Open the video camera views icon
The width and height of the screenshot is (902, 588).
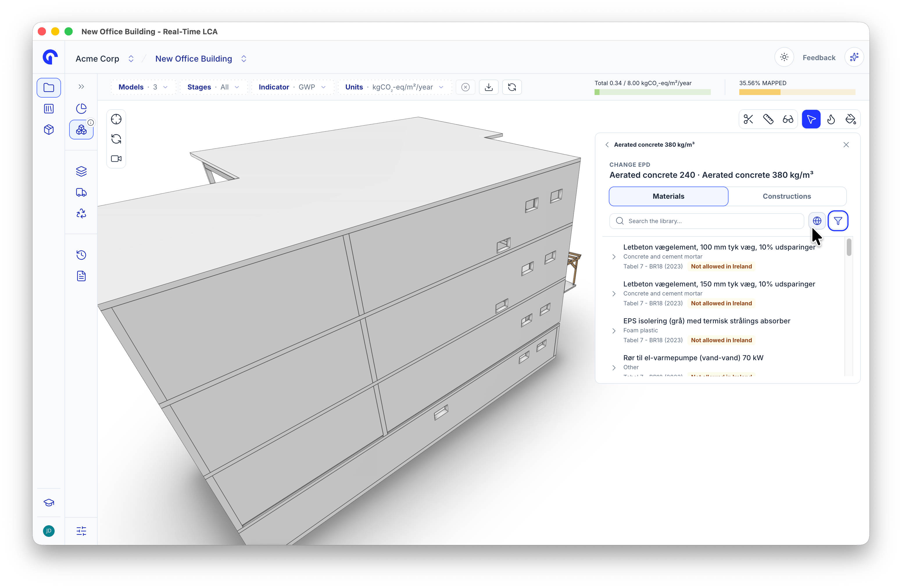pos(116,159)
